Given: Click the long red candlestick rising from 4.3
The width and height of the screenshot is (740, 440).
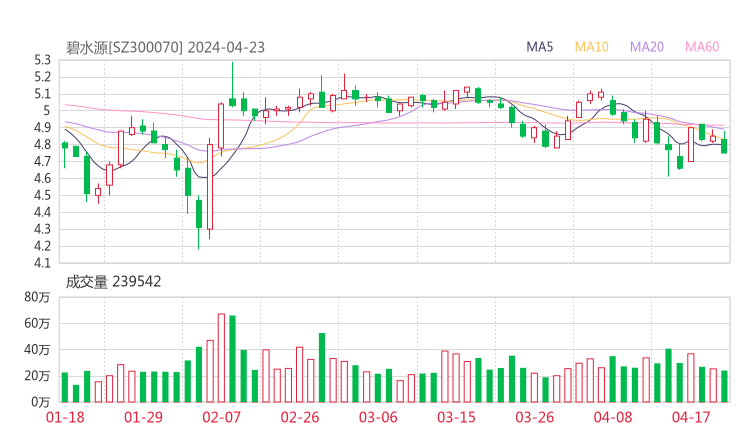Looking at the screenshot, I should (210, 187).
